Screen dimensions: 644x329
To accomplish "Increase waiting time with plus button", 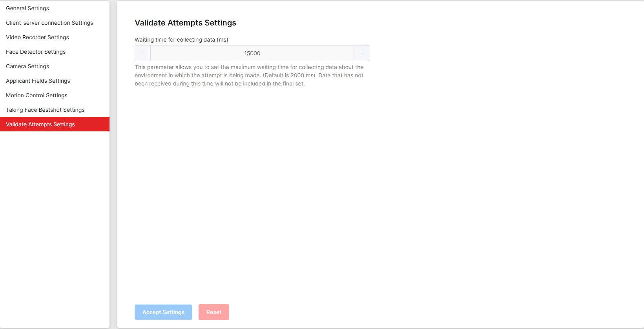I will pyautogui.click(x=362, y=53).
